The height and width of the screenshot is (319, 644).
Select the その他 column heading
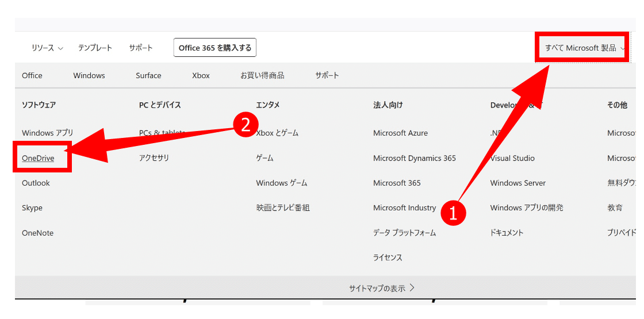pos(618,105)
